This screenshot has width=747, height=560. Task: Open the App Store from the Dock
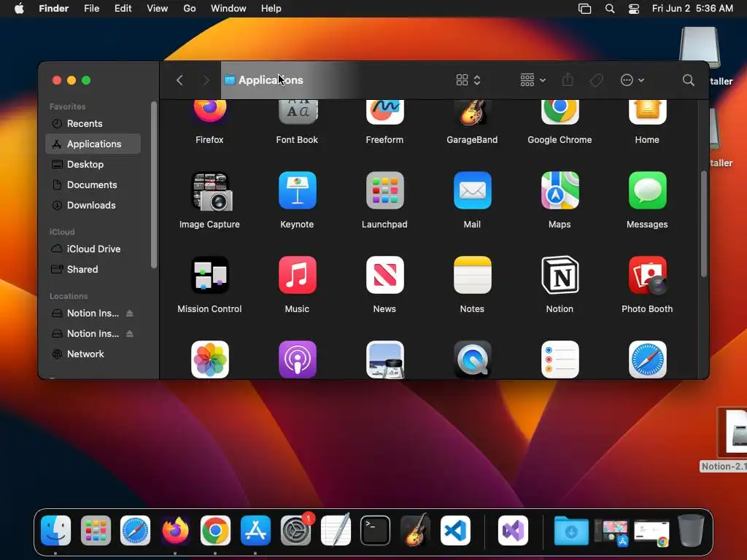coord(255,530)
